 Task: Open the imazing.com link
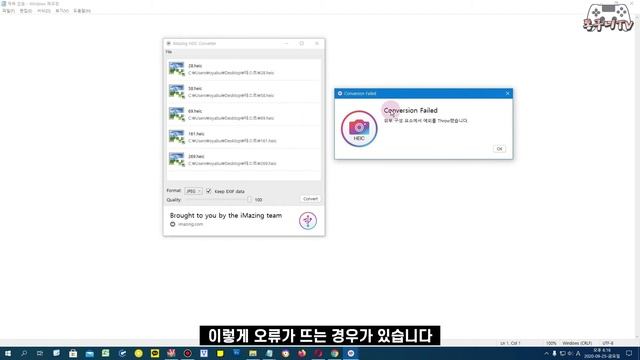coord(190,224)
